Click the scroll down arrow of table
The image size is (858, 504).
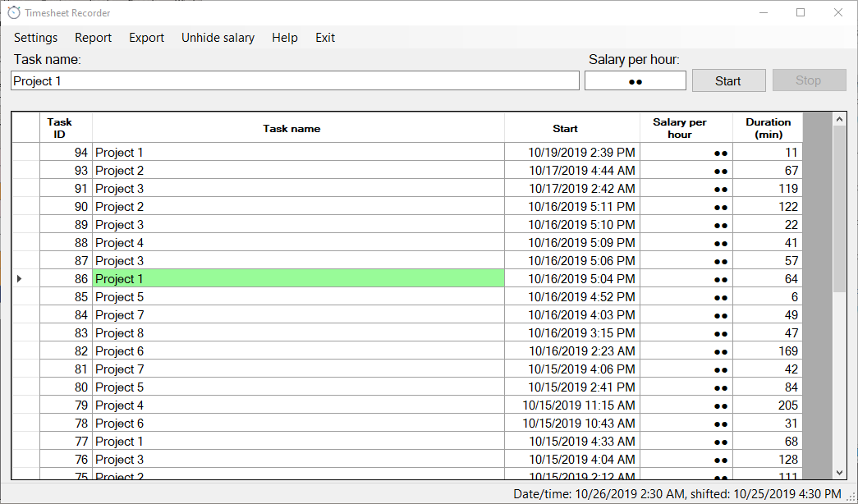[x=839, y=473]
